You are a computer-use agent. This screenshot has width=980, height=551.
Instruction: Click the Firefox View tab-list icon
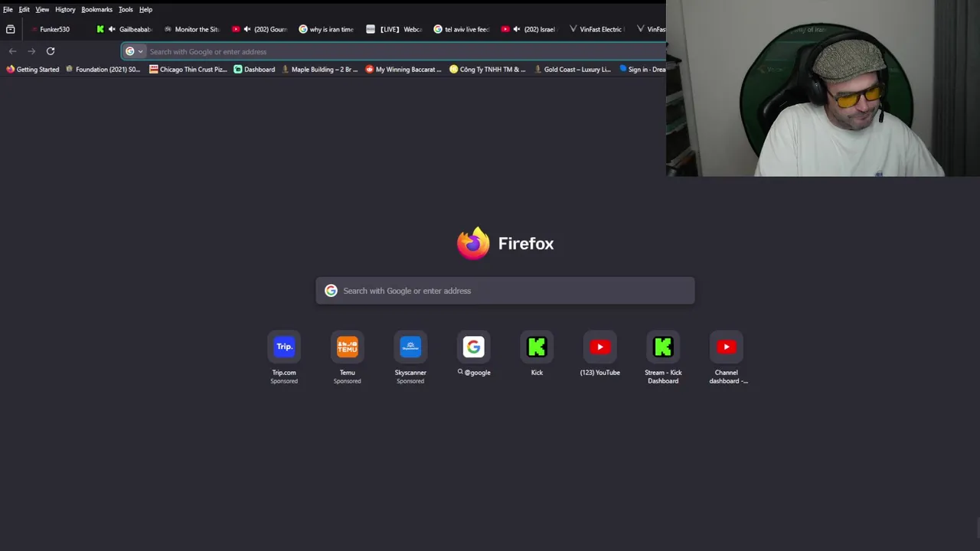point(11,29)
